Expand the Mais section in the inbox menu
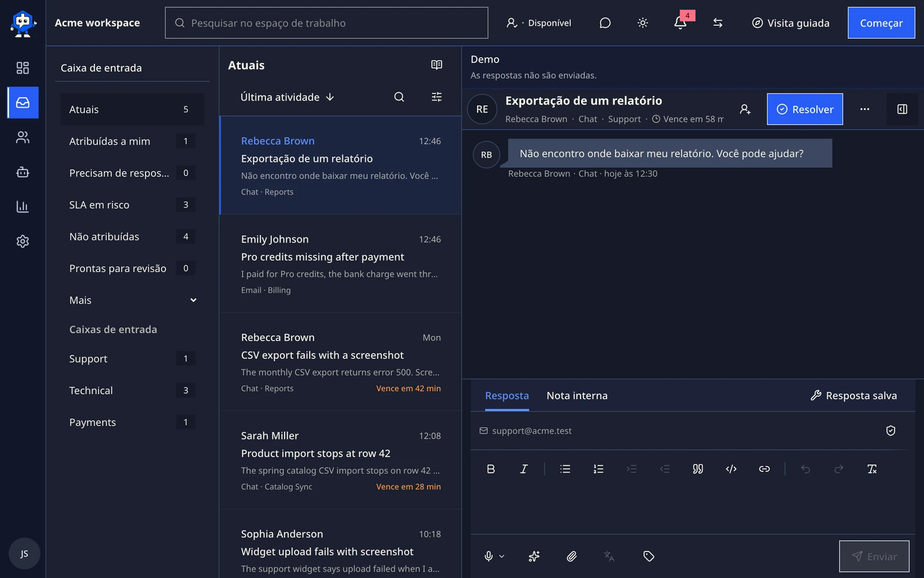Image resolution: width=924 pixels, height=578 pixels. [x=132, y=300]
